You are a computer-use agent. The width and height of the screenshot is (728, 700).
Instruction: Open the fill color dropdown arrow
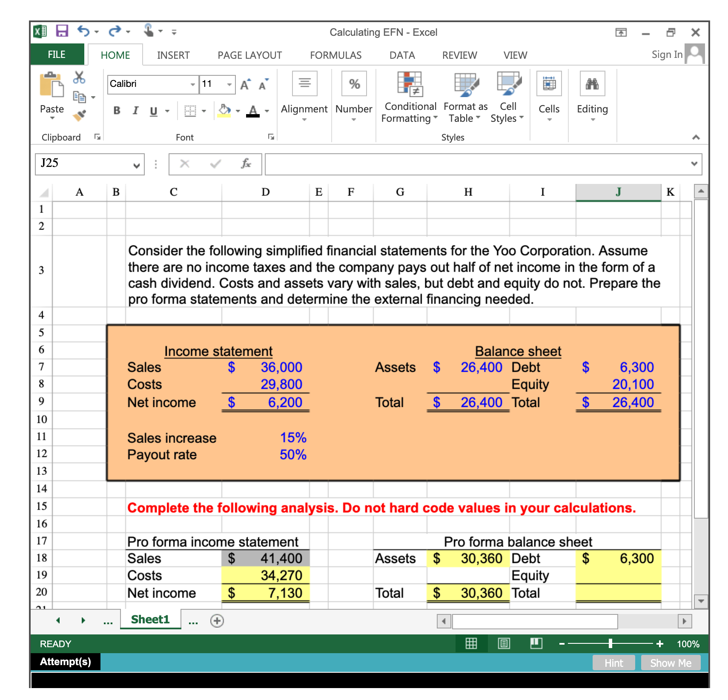pos(238,111)
